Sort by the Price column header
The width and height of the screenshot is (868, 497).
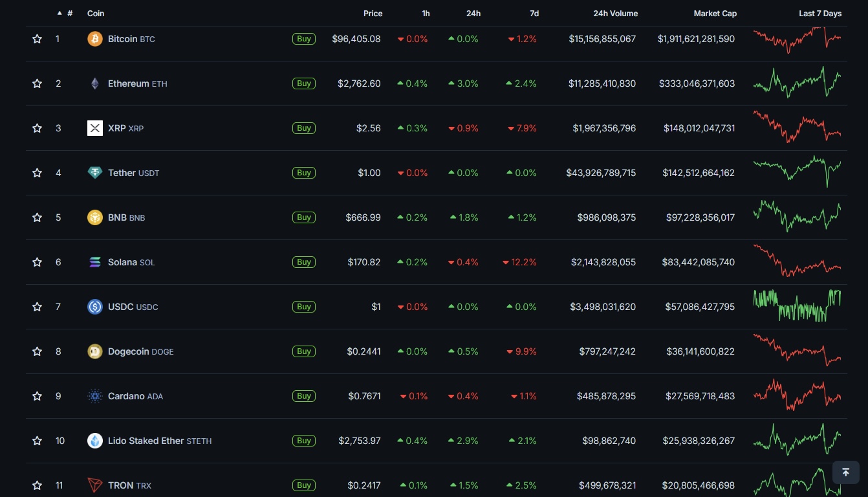[x=373, y=13]
